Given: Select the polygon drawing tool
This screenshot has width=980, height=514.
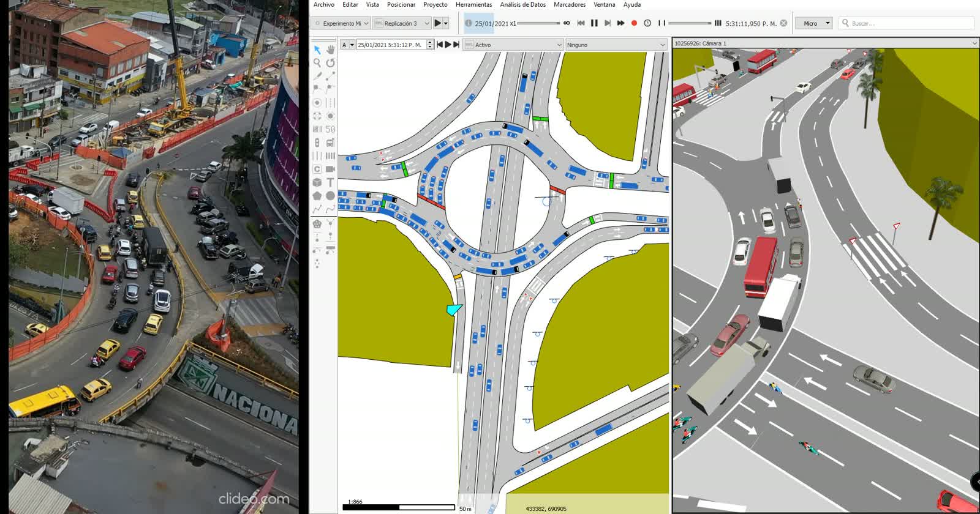Looking at the screenshot, I should click(x=317, y=196).
